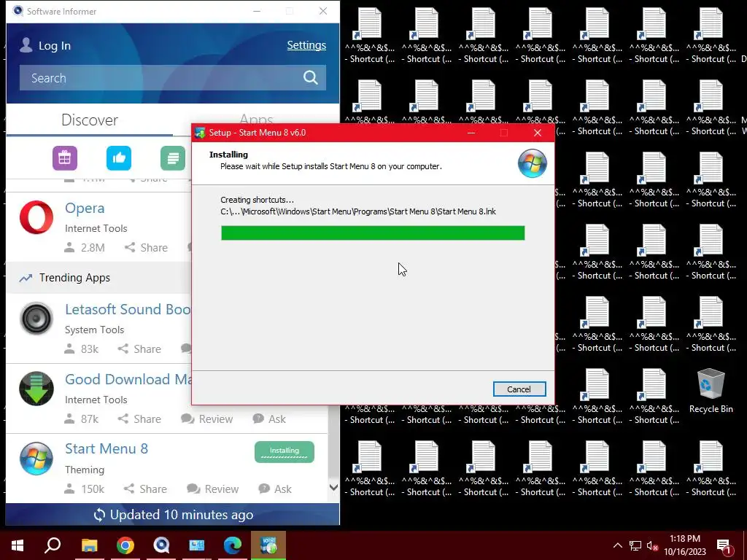Click the Theming category label
Screen dimensions: 747x560
point(85,470)
